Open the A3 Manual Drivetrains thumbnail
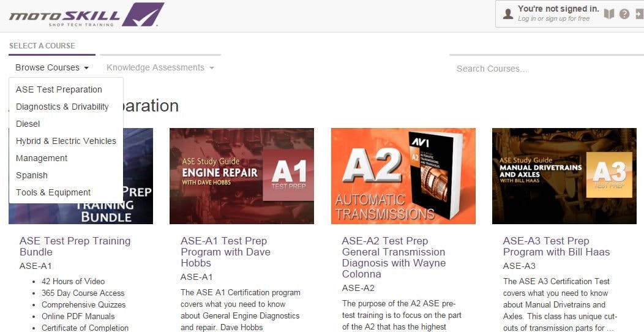This screenshot has width=644, height=332. pos(564,176)
